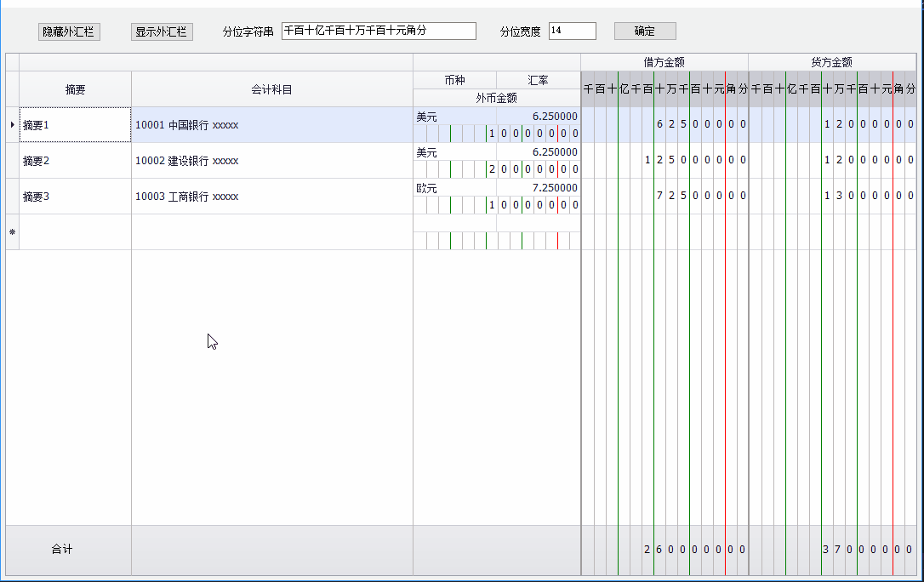Click the 汇率 column header

tap(538, 80)
